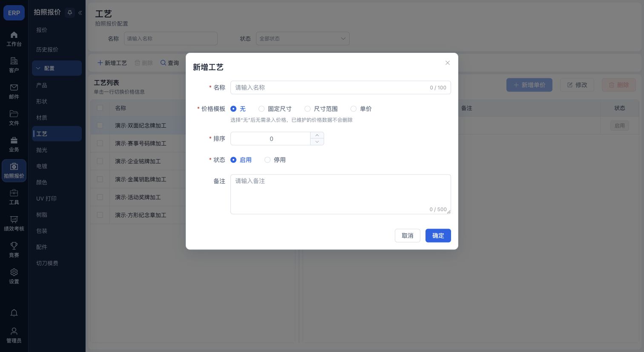The width and height of the screenshot is (644, 352).
Task: Open the 工具 toolbox icon
Action: [x=14, y=197]
